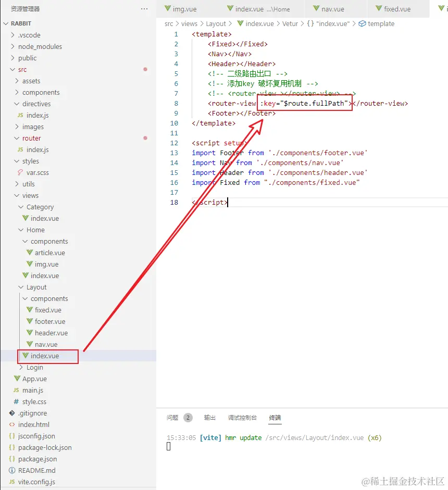Viewport: 448px width, 490px height.
Task: Expand the images folder
Action: [17, 127]
